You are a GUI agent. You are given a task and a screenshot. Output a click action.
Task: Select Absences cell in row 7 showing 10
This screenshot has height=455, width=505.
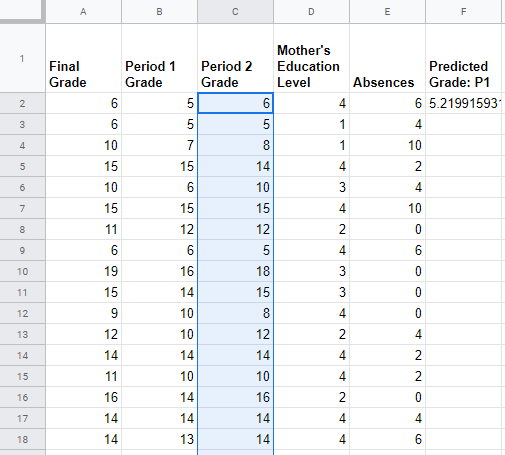click(387, 208)
